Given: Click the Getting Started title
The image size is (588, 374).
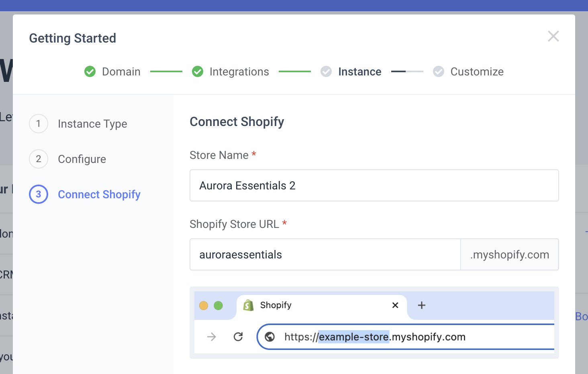Looking at the screenshot, I should tap(73, 38).
